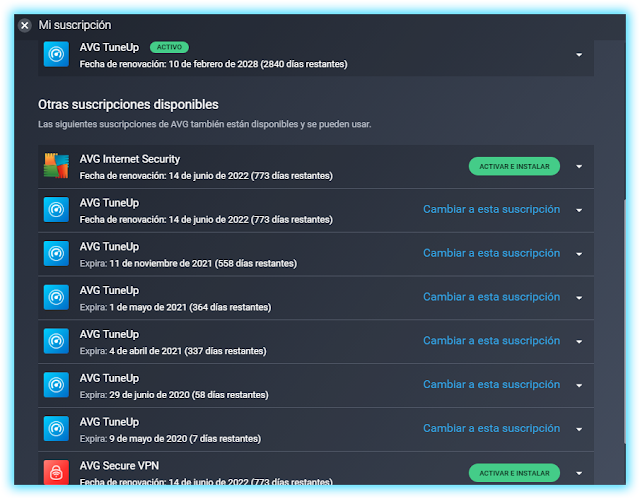Click the AVG Secure VPN padlock icon

click(56, 472)
